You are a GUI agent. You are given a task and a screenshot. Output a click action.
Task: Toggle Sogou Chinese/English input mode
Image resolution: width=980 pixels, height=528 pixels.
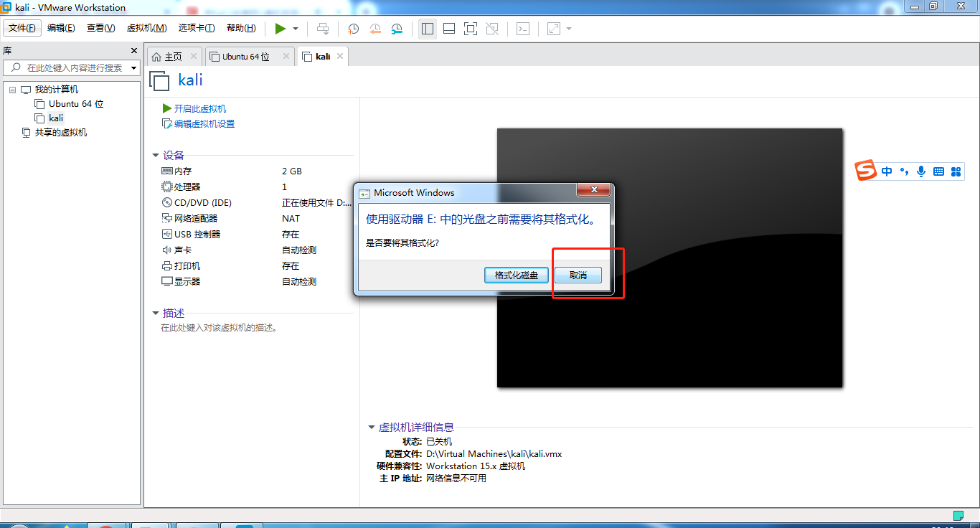(x=887, y=171)
